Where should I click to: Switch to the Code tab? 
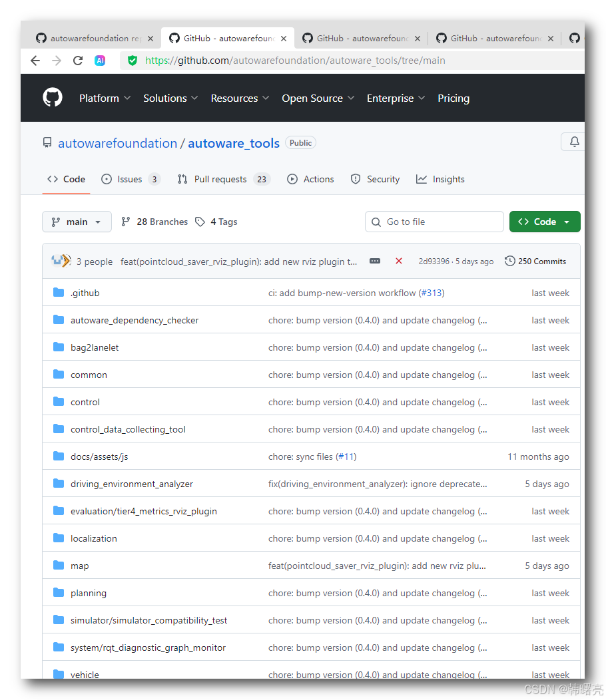pos(66,180)
